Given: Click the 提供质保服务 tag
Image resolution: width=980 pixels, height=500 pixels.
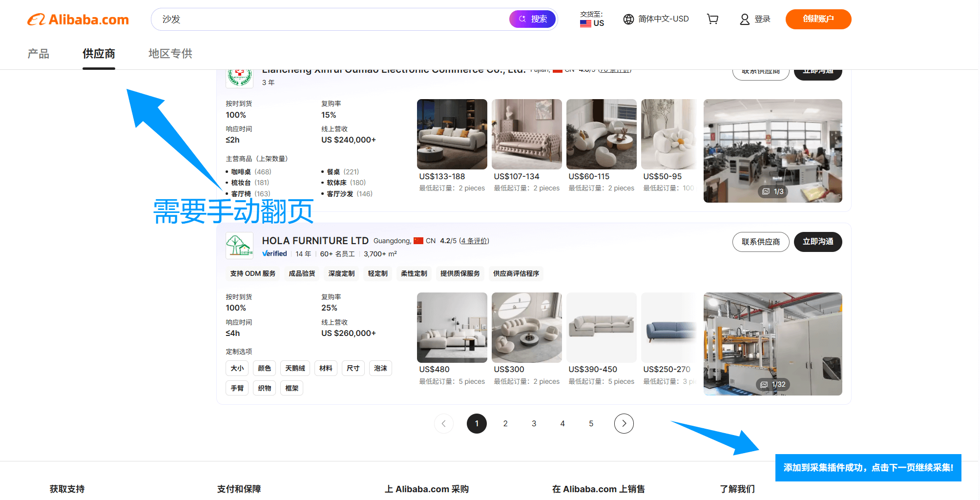Looking at the screenshot, I should 460,273.
